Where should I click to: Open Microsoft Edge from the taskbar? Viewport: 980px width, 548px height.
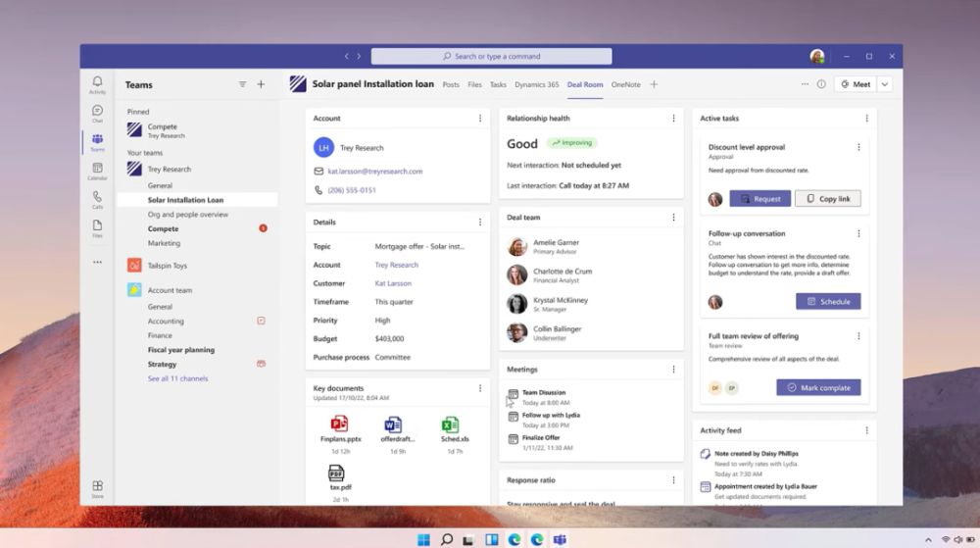click(514, 539)
